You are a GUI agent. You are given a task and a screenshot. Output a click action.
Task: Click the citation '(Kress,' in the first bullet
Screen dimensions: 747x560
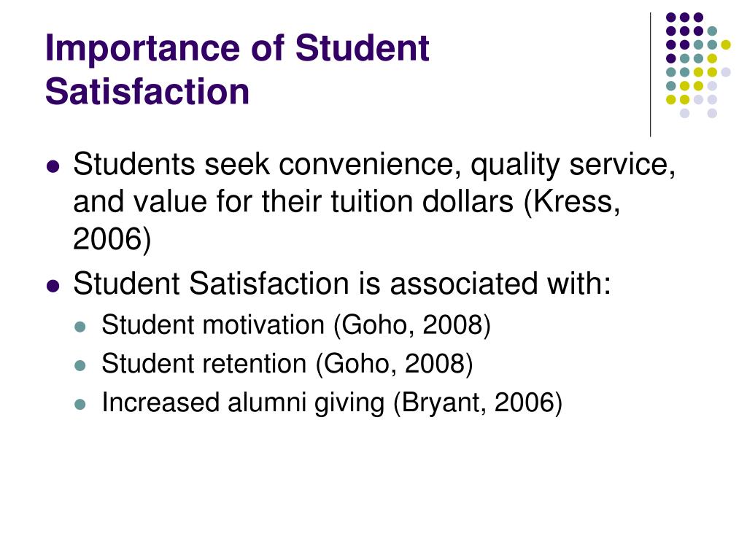point(572,201)
